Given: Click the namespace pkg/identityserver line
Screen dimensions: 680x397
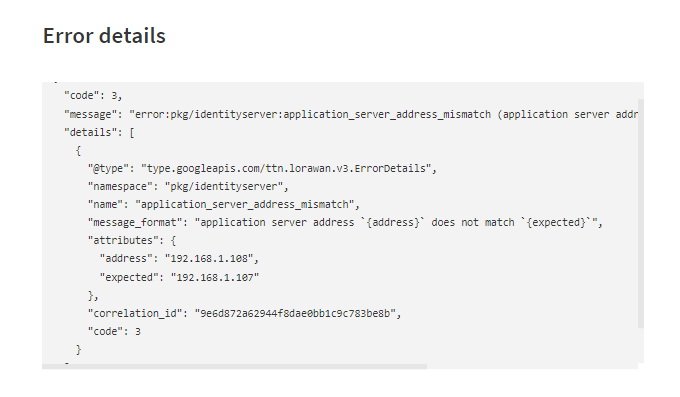Looking at the screenshot, I should click(188, 187).
